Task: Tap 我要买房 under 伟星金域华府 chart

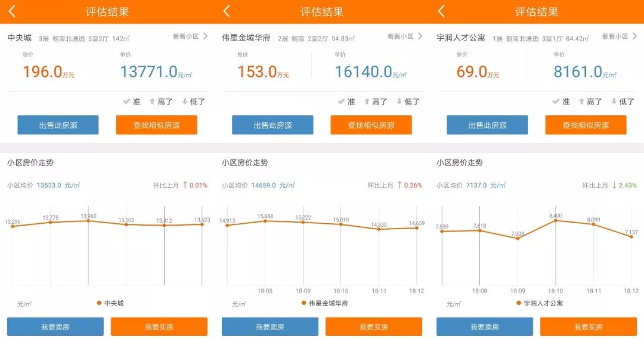Action: coord(374,326)
